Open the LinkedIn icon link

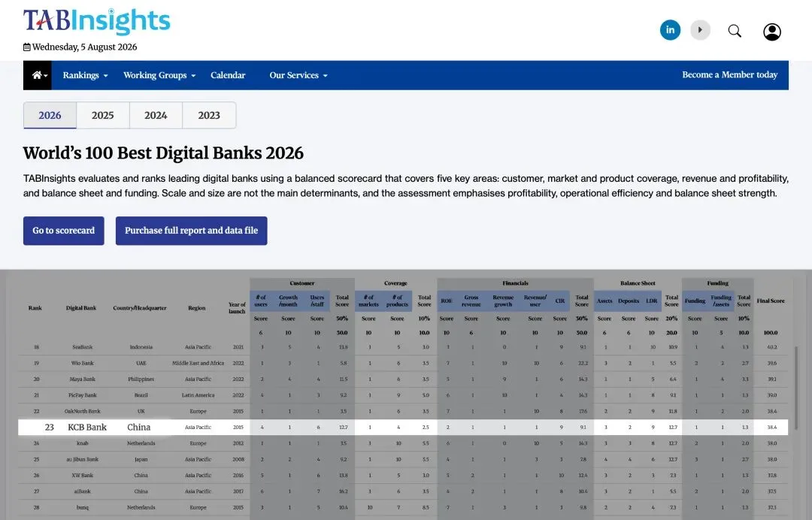(x=670, y=30)
